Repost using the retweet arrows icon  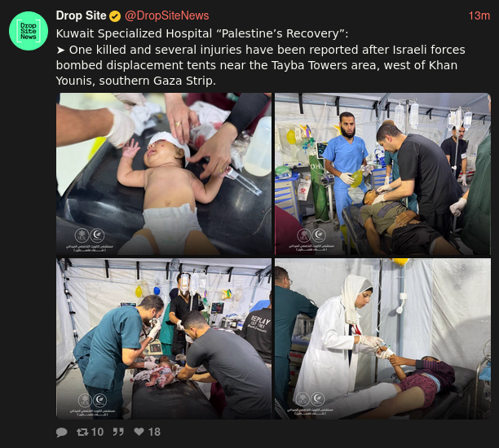[x=82, y=432]
